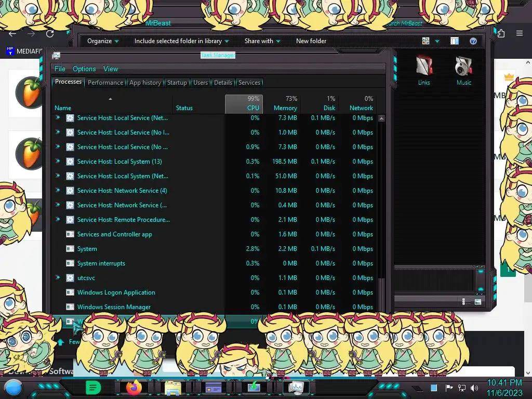Switch to the Users tab
This screenshot has height=399, width=532.
click(201, 83)
